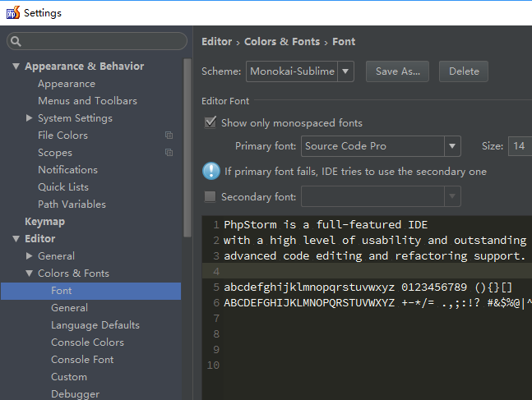Click General label under Editor

[x=56, y=256]
